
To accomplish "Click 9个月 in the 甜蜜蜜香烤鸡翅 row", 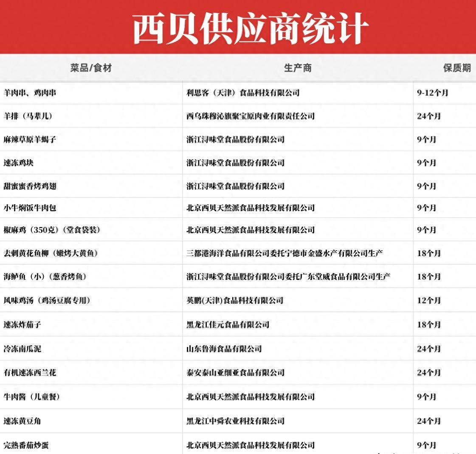I will (x=426, y=186).
